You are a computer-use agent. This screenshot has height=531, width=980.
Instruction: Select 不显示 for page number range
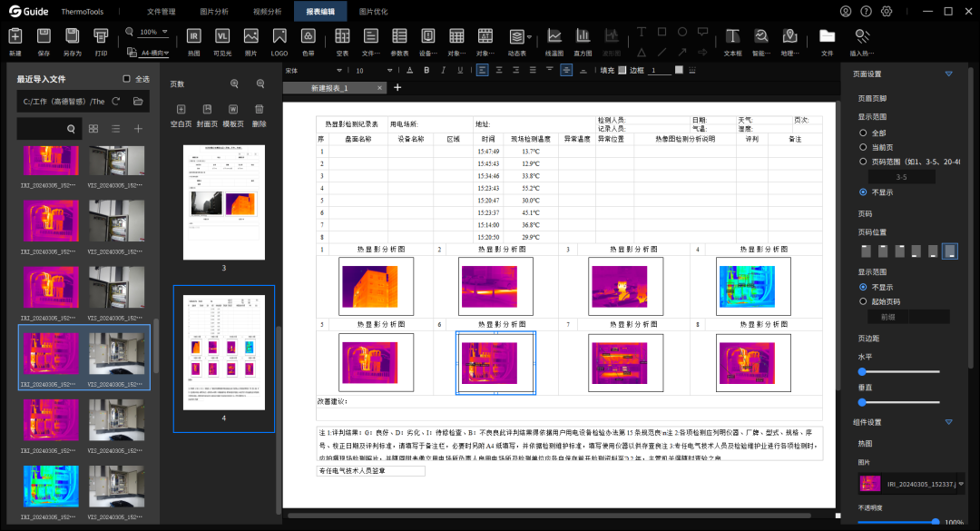(863, 287)
